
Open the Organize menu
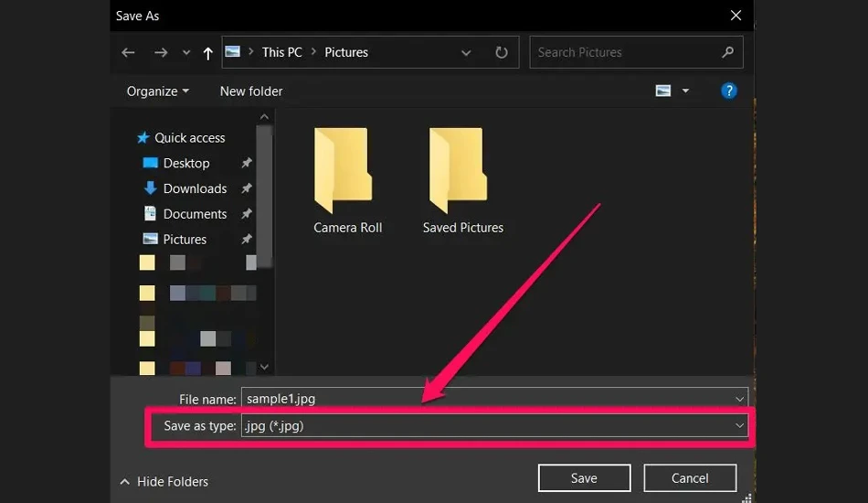click(x=158, y=91)
